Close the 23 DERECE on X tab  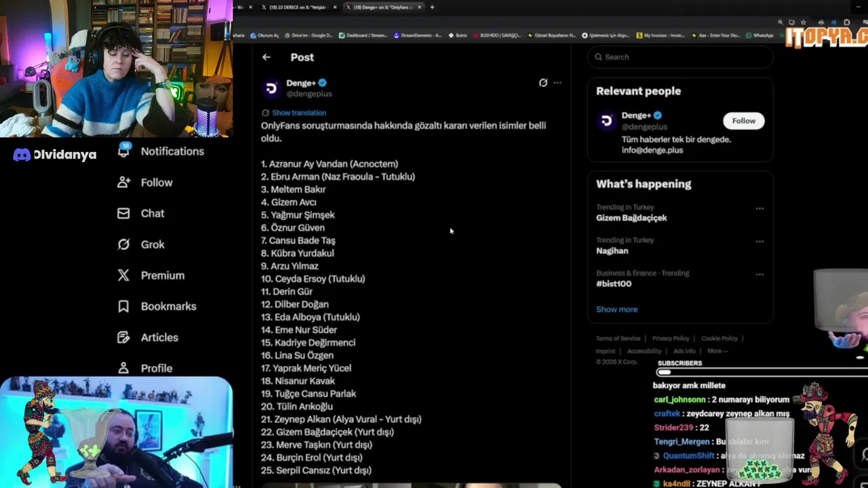[x=335, y=7]
